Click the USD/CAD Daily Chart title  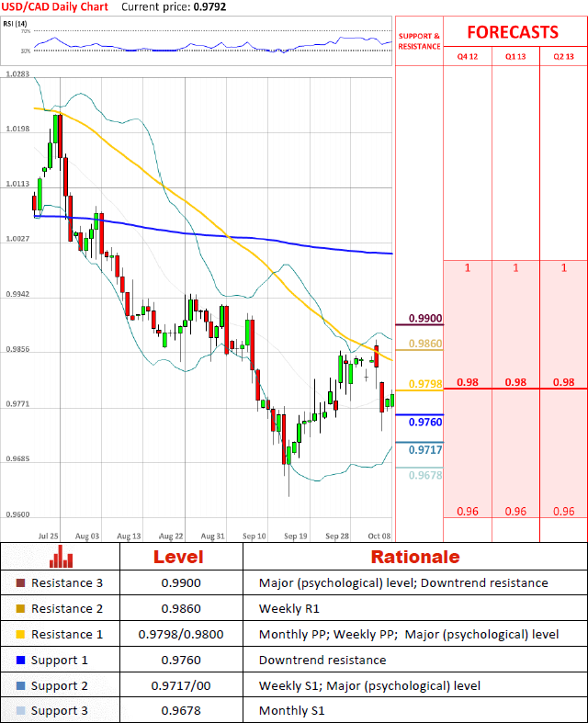53,6
